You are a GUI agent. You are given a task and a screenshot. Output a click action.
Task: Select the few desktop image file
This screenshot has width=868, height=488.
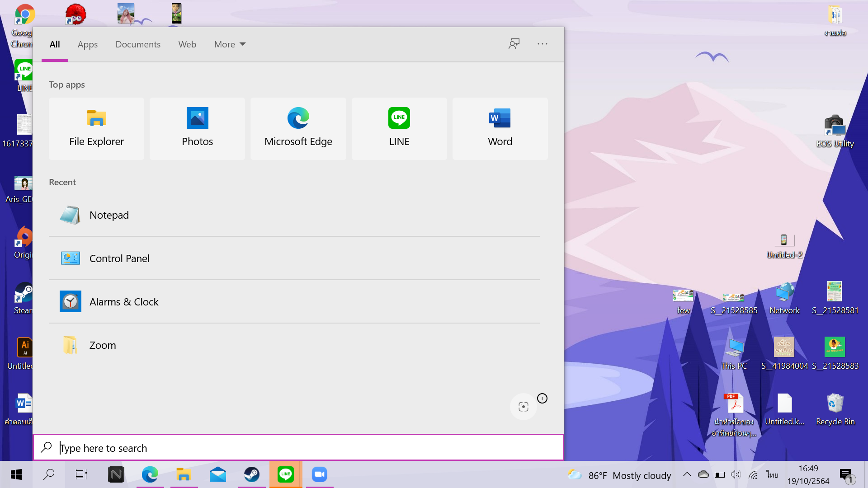point(683,301)
